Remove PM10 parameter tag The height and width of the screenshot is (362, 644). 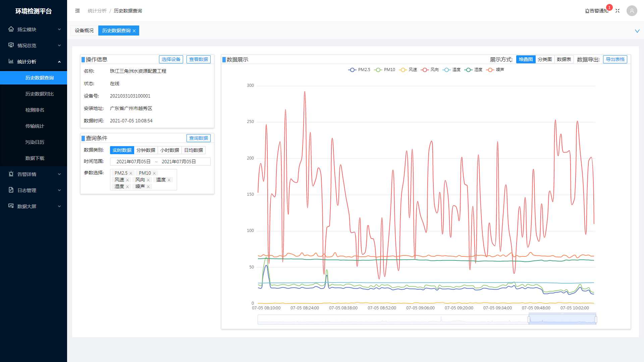click(x=154, y=173)
